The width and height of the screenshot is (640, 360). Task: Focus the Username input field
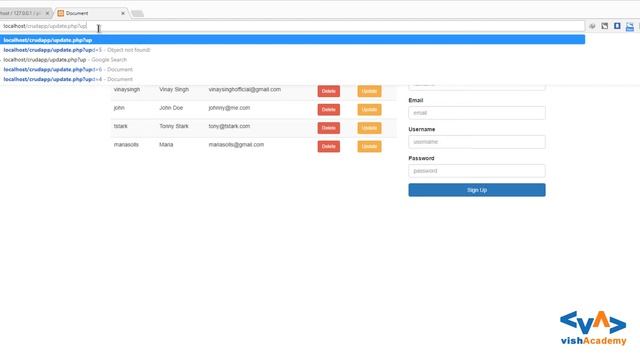coord(477,142)
